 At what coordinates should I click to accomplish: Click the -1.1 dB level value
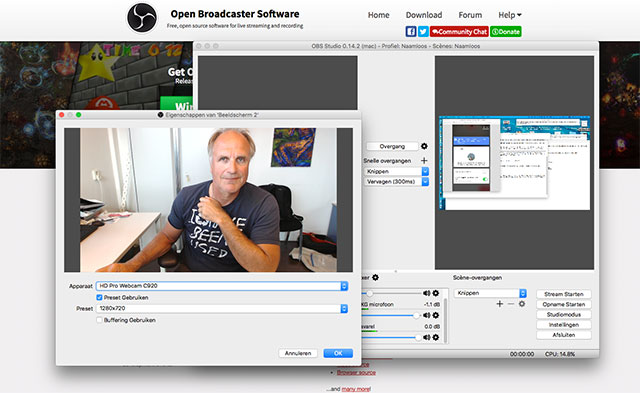pyautogui.click(x=431, y=304)
